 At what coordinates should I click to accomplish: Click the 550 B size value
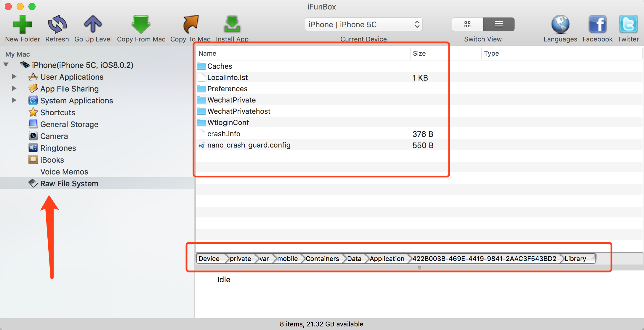click(x=423, y=145)
